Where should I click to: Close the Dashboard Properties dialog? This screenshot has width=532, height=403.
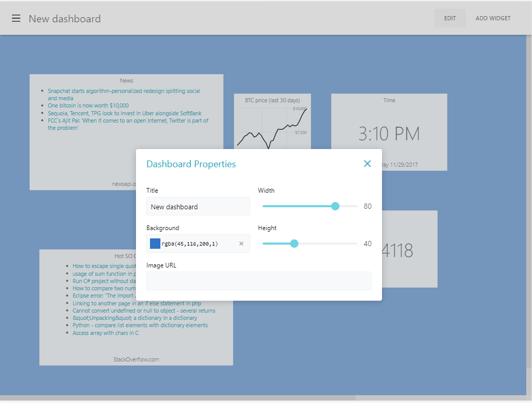(367, 164)
